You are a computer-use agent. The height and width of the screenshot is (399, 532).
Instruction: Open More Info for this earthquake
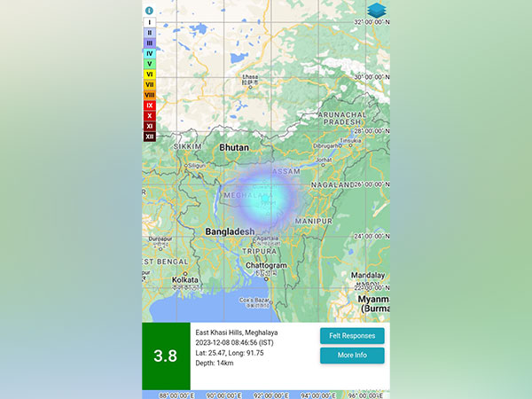352,356
